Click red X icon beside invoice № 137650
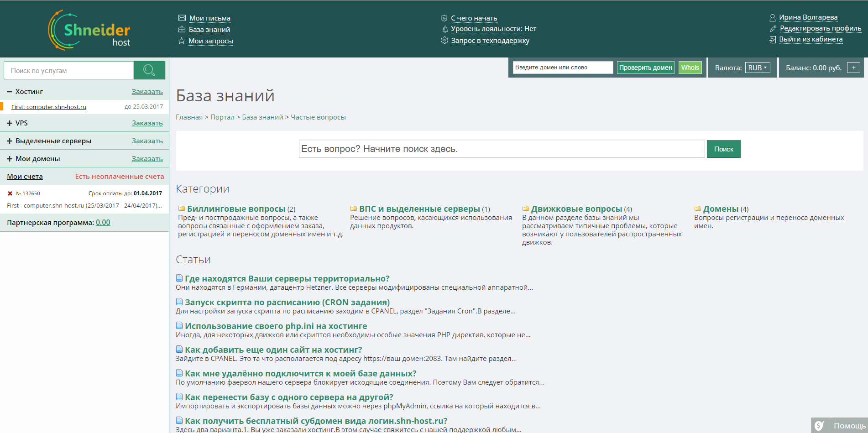 (x=11, y=193)
